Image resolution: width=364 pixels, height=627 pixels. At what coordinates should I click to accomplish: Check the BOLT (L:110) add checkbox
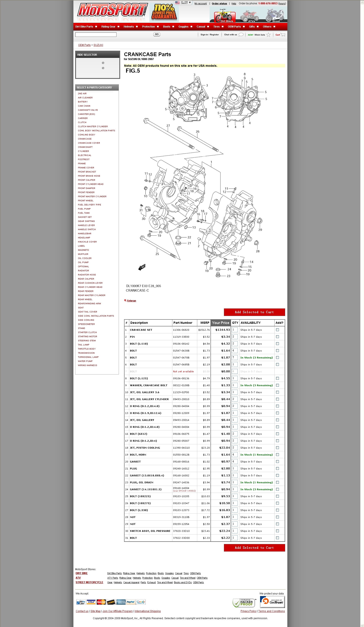click(x=277, y=344)
